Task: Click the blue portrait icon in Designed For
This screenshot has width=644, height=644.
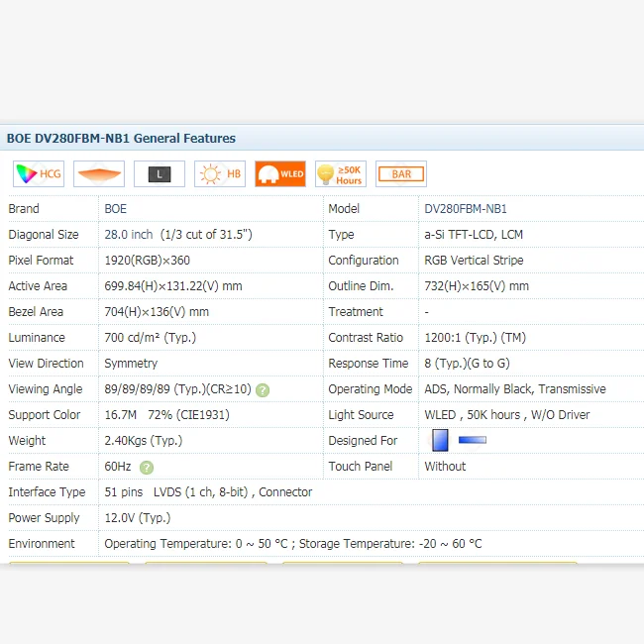Action: 440,441
